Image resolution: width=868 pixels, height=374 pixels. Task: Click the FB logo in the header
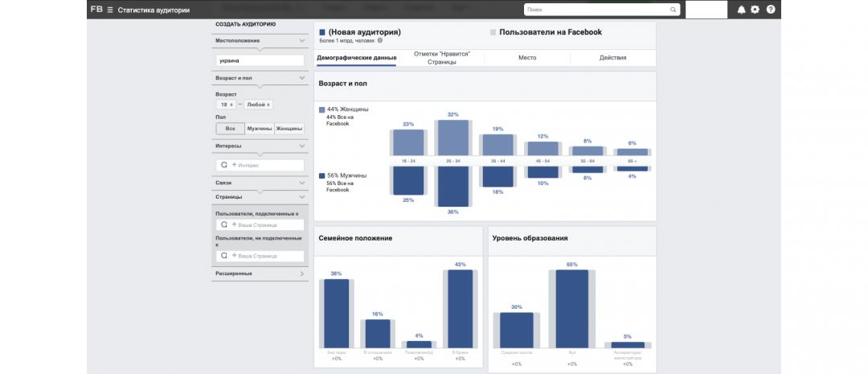[x=96, y=10]
